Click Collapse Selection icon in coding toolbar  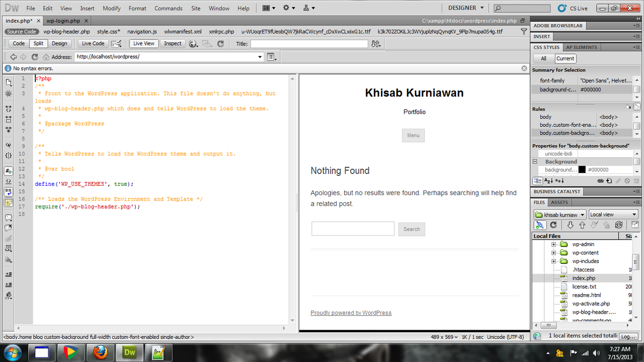[x=8, y=119]
